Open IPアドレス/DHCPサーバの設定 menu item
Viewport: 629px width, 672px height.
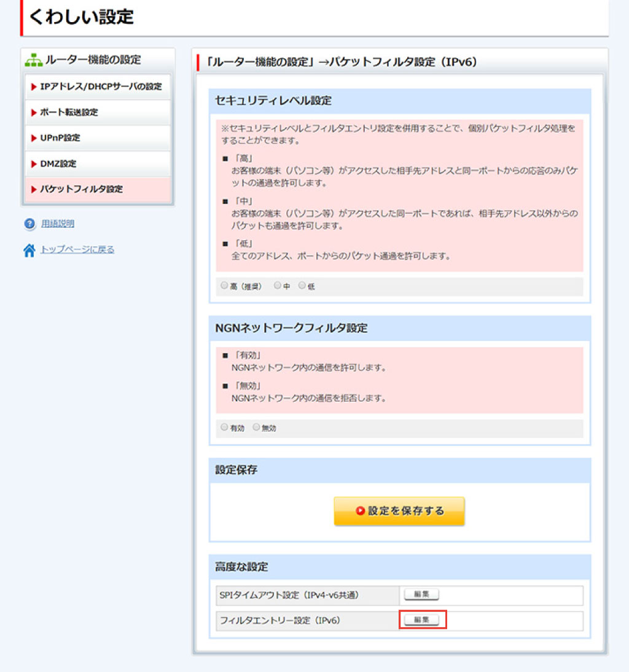click(x=98, y=87)
